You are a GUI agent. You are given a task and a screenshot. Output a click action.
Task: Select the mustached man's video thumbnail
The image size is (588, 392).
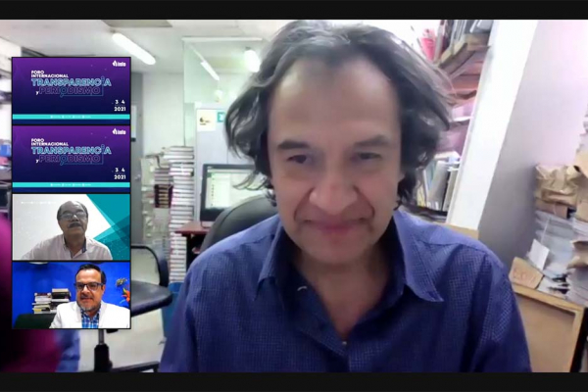pyautogui.click(x=72, y=227)
